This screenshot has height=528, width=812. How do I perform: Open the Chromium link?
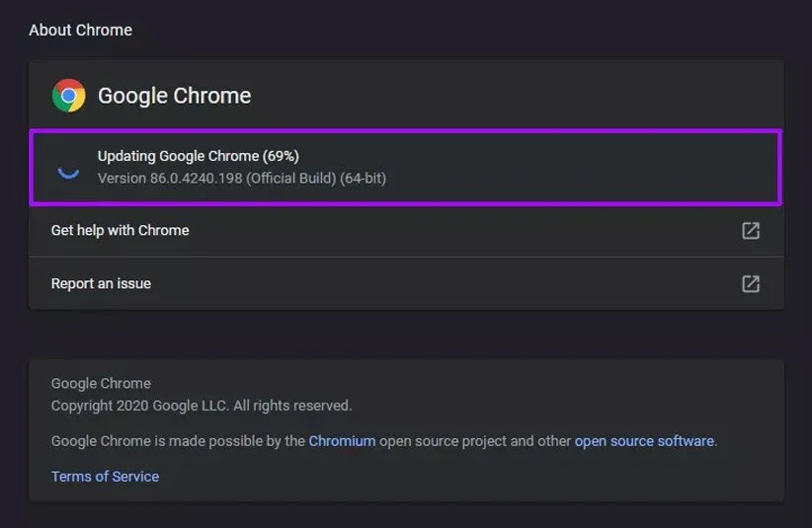342,441
